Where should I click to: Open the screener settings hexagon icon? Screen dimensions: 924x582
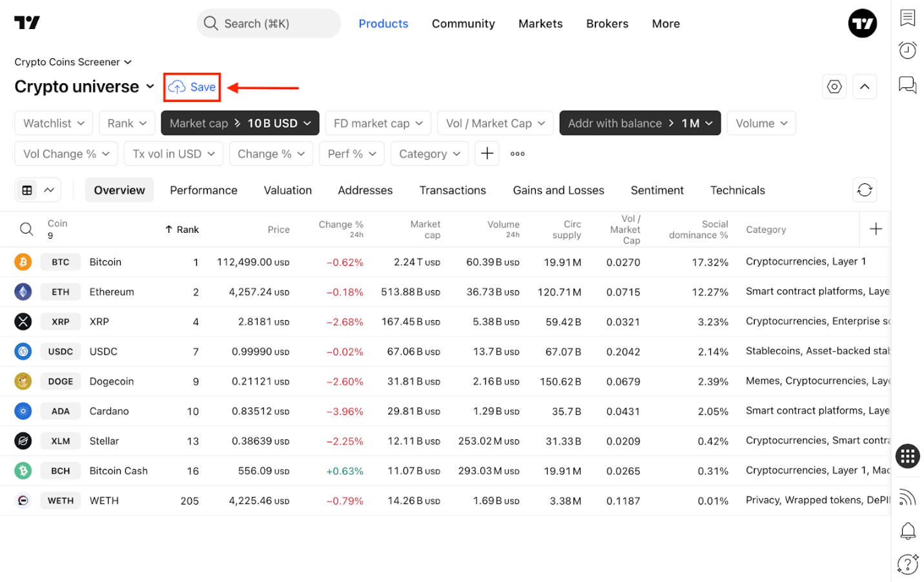pyautogui.click(x=834, y=86)
